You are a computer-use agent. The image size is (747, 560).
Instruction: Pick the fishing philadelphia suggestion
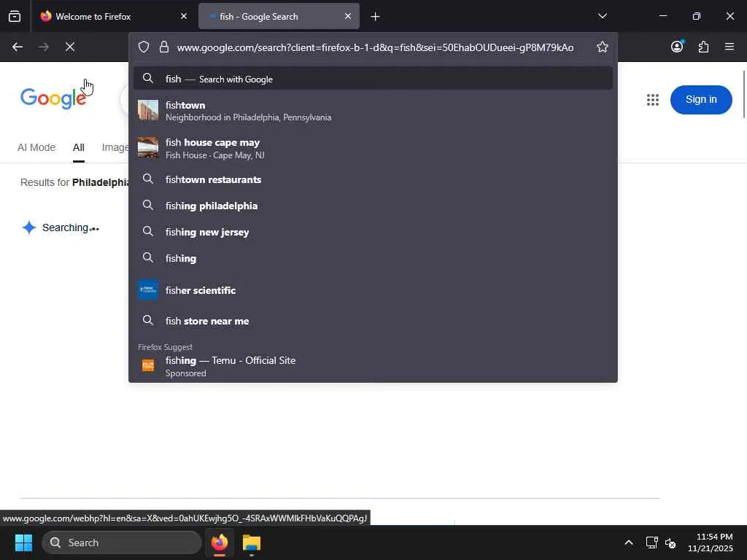pos(373,206)
